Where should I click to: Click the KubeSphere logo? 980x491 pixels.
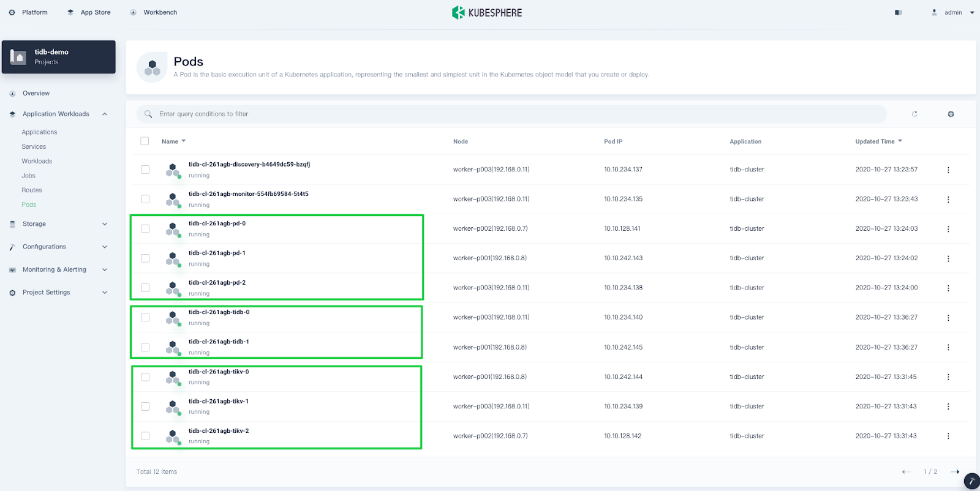[x=487, y=12]
